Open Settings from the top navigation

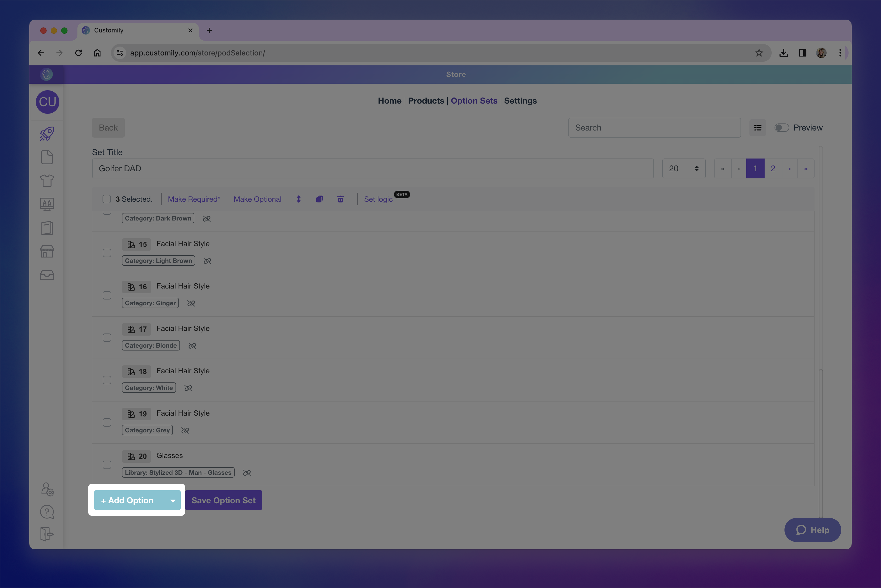(520, 100)
